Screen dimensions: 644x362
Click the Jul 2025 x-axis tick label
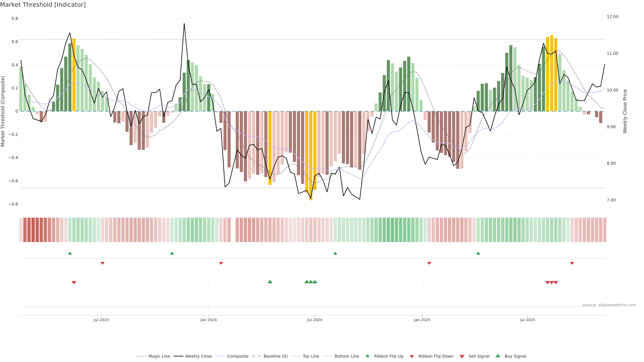pos(527,320)
